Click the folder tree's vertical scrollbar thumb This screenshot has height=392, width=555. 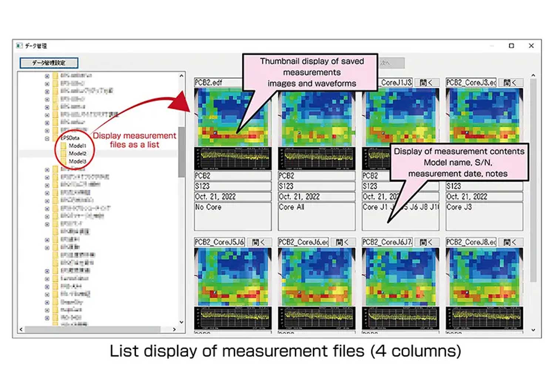[181, 152]
